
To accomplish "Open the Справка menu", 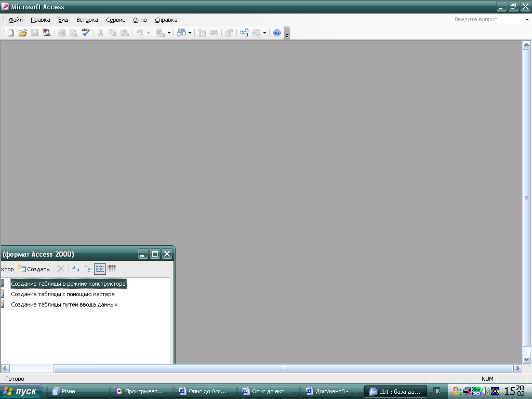I will pyautogui.click(x=166, y=20).
